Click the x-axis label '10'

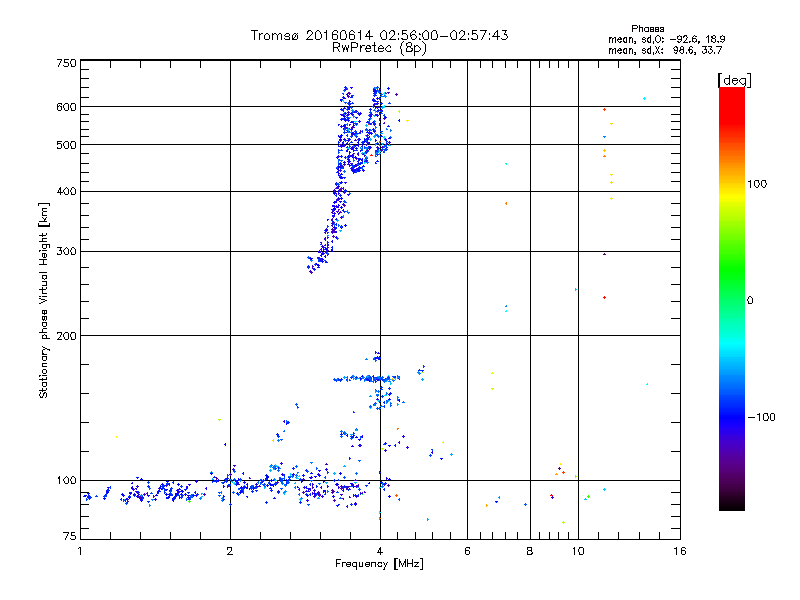(578, 551)
